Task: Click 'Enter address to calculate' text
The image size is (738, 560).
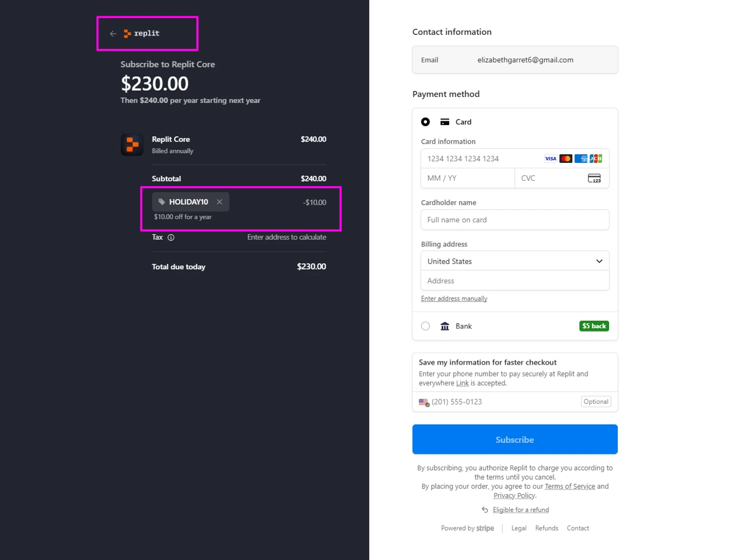Action: (x=287, y=237)
